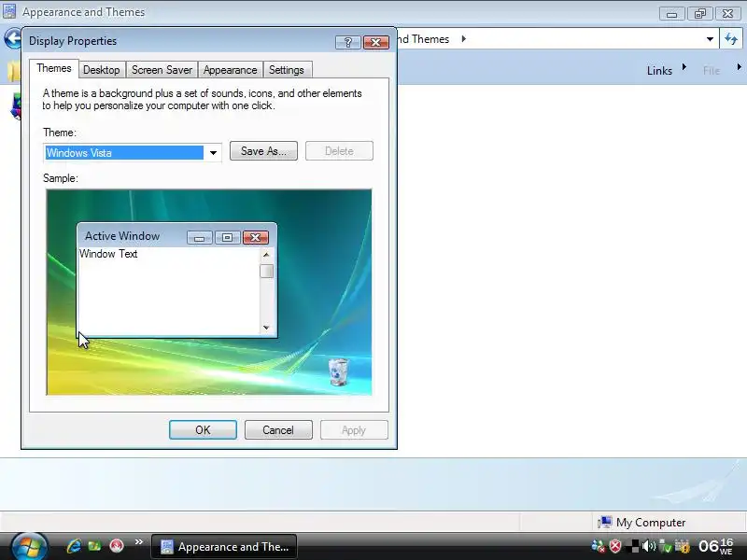Click the My Computer status bar icon
This screenshot has height=560, width=747.
(604, 523)
